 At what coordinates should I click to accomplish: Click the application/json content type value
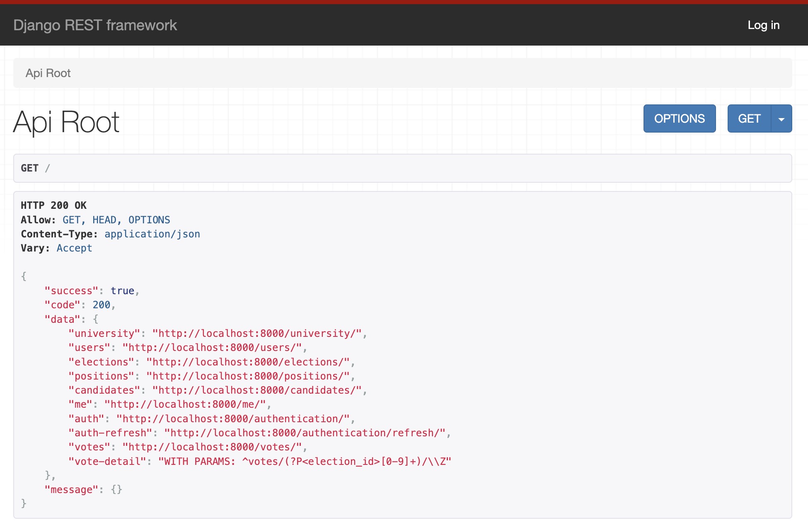152,234
